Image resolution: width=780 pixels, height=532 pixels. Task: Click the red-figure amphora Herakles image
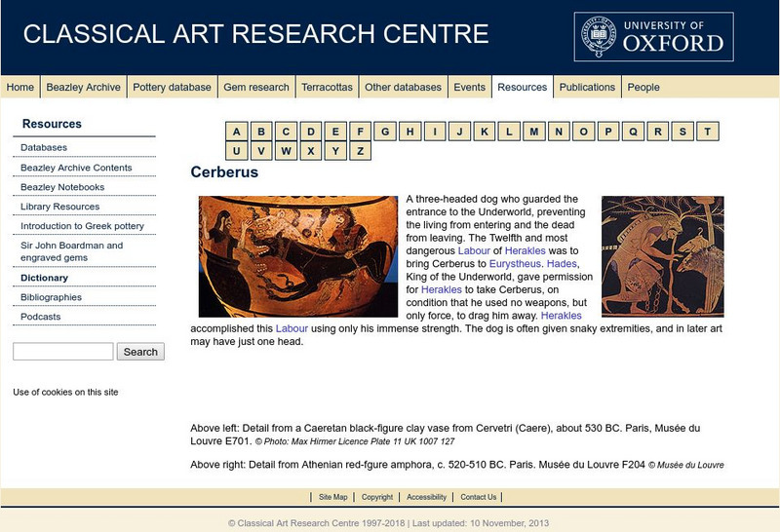663,256
